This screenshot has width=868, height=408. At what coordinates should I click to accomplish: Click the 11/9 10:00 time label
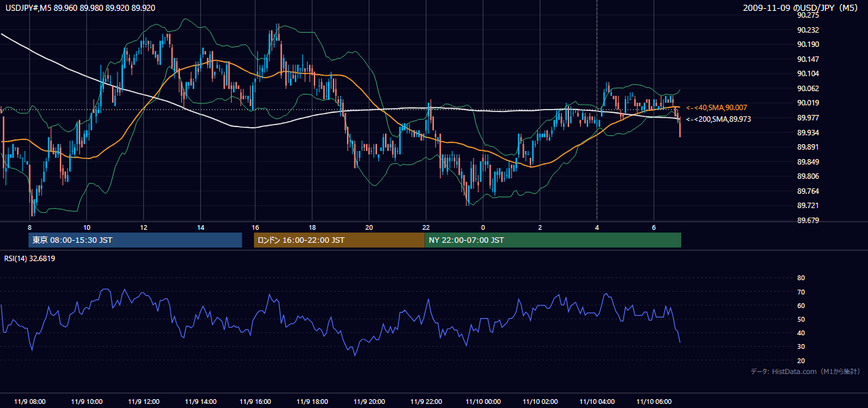click(86, 401)
